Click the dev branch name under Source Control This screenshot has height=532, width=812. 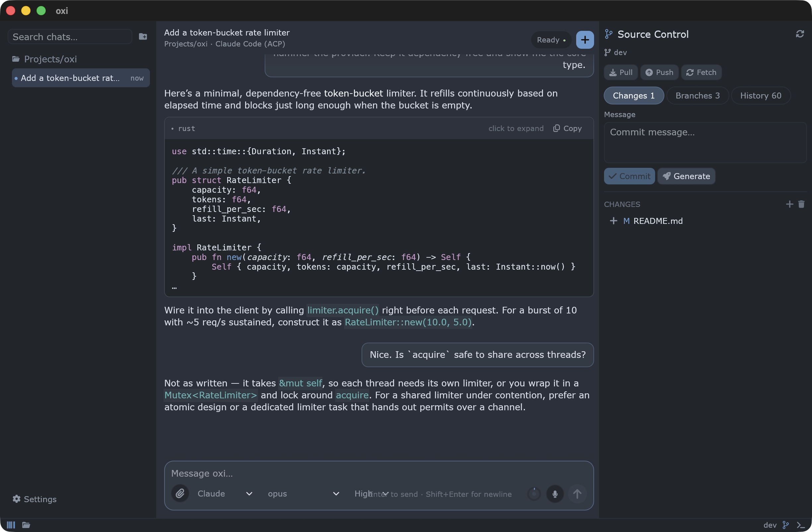pos(620,52)
